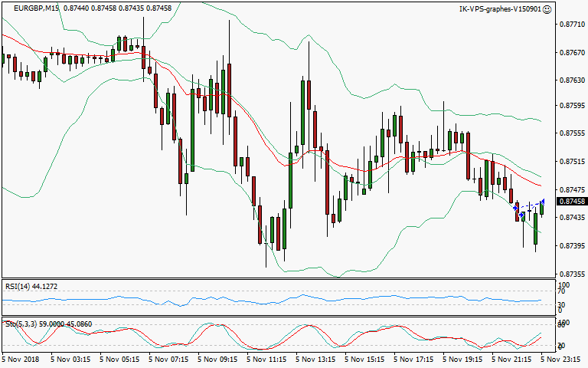Click the RSI 70 level scale label
The height and width of the screenshot is (368, 588).
click(x=561, y=291)
